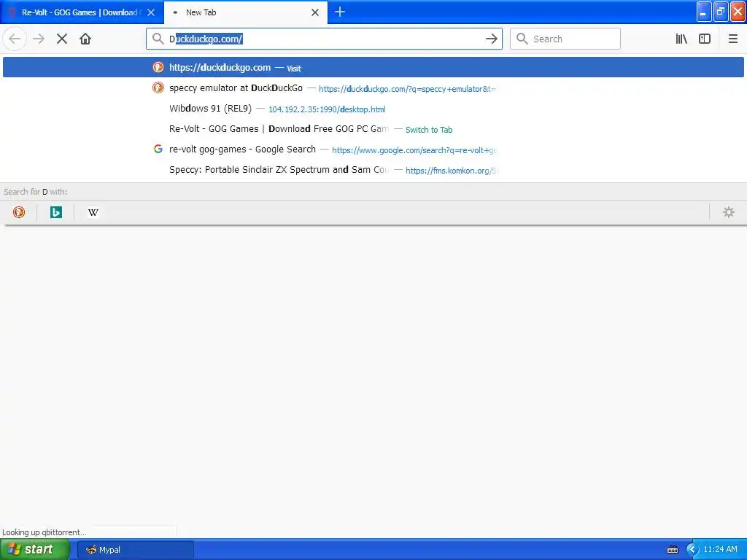Open a new tab with plus button
The width and height of the screenshot is (747, 560).
tap(340, 12)
